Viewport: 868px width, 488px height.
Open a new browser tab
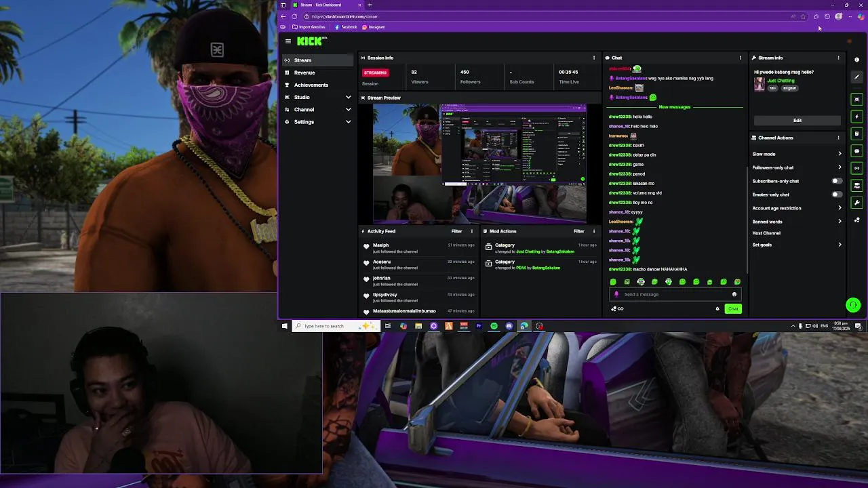click(x=370, y=5)
